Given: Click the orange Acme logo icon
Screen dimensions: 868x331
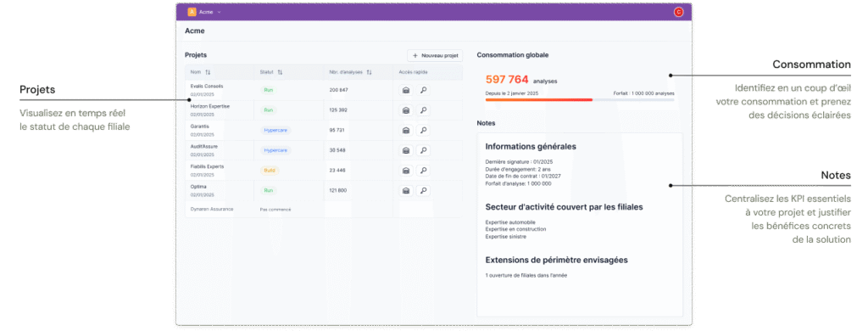Looking at the screenshot, I should 192,12.
